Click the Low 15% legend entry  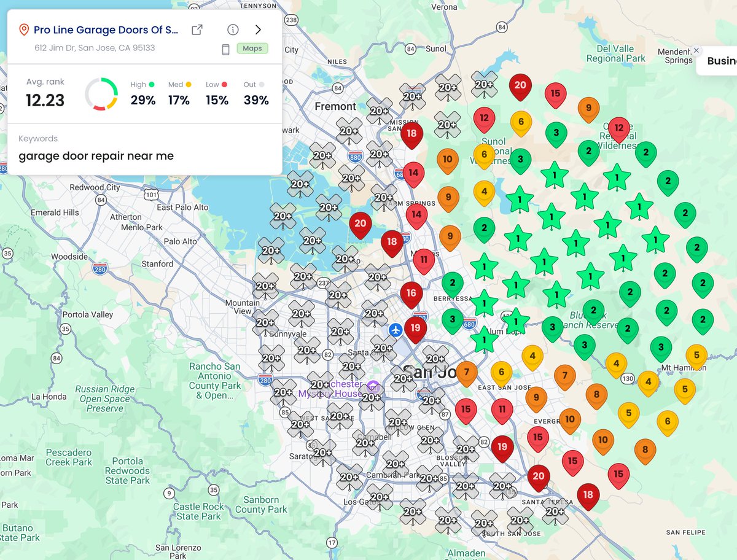pyautogui.click(x=217, y=94)
